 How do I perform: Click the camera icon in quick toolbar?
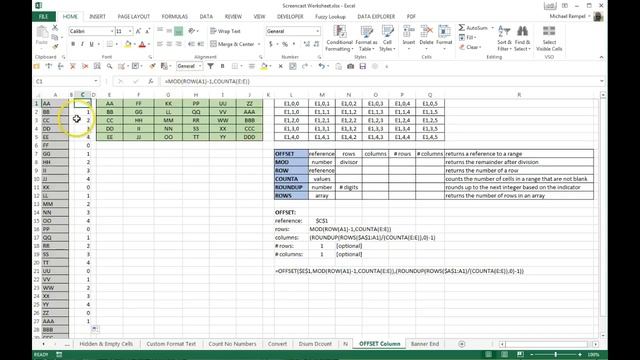[350, 66]
